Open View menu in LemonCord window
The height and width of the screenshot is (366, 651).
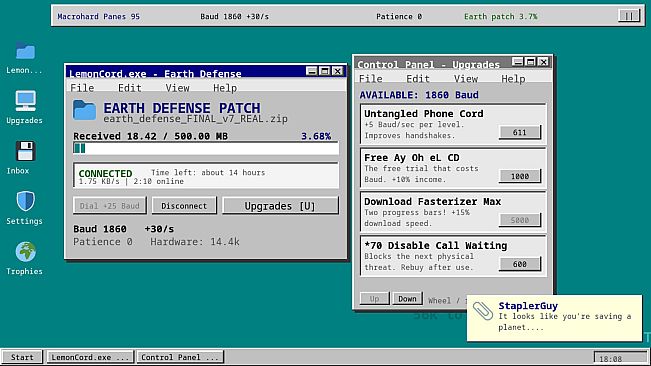177,88
